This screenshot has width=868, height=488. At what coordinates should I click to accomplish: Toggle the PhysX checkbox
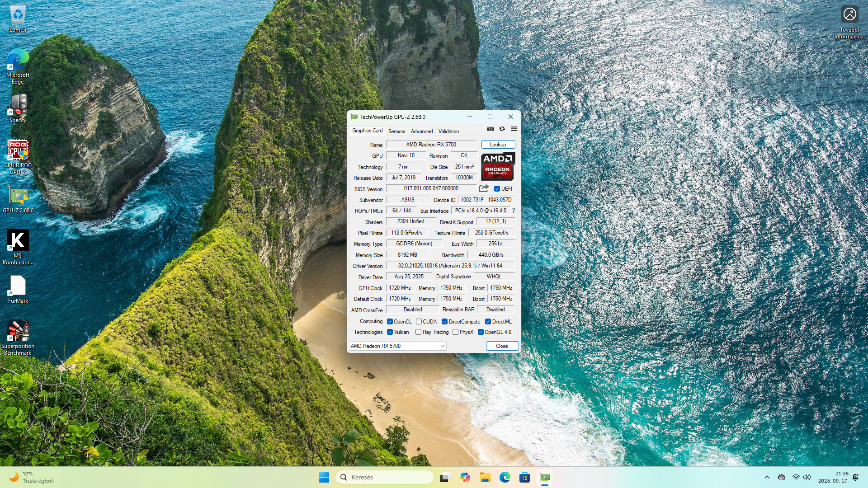[x=455, y=332]
